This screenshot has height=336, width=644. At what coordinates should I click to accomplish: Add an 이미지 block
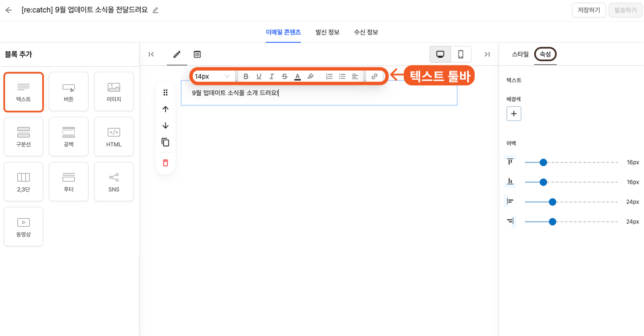point(114,92)
